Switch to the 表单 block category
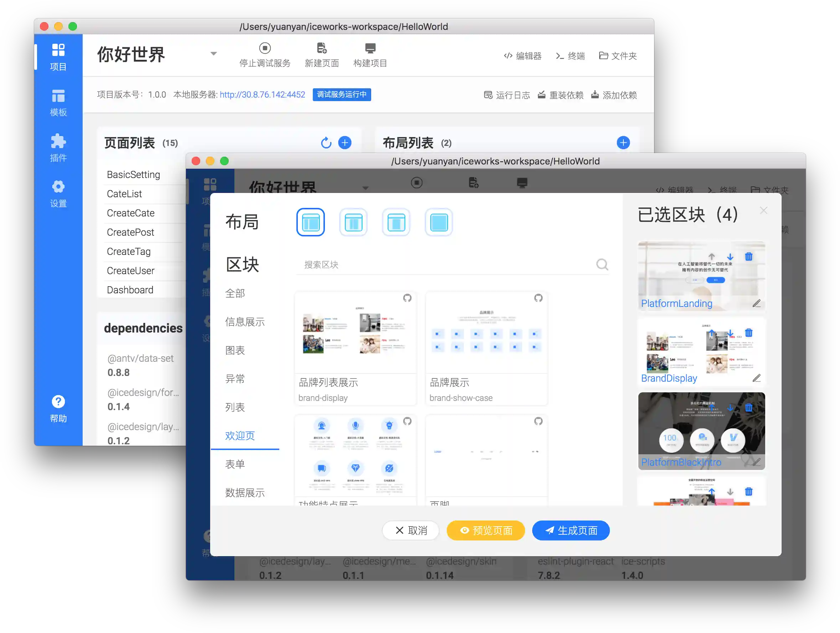 235,464
